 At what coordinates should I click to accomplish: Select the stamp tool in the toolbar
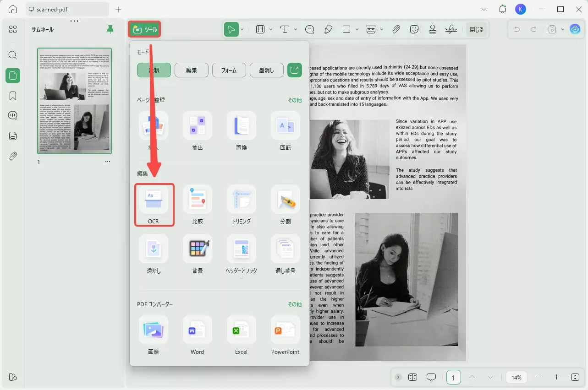pyautogui.click(x=432, y=29)
